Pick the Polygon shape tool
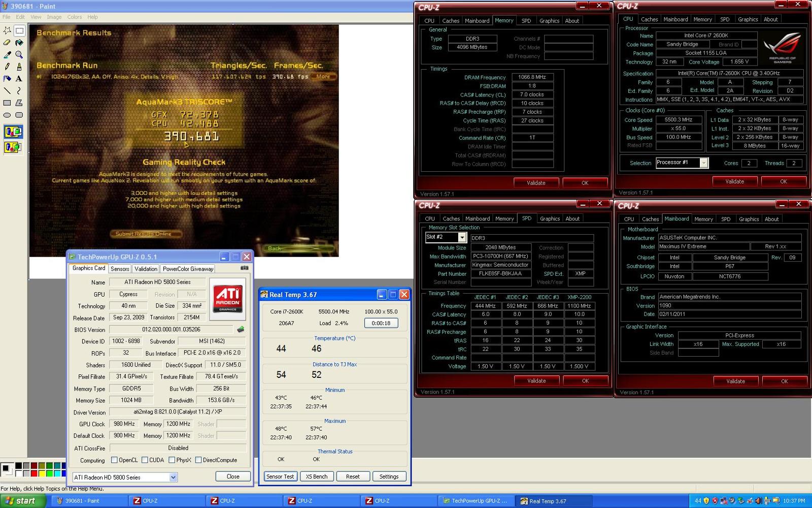The image size is (812, 508). coord(19,103)
